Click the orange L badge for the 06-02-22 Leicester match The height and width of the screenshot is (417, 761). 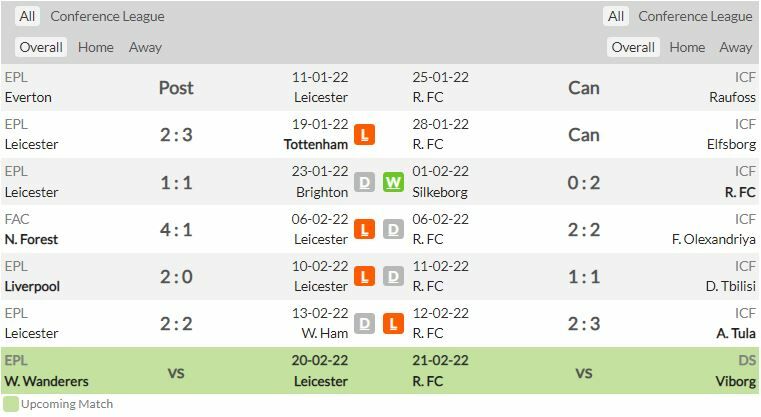pos(364,229)
